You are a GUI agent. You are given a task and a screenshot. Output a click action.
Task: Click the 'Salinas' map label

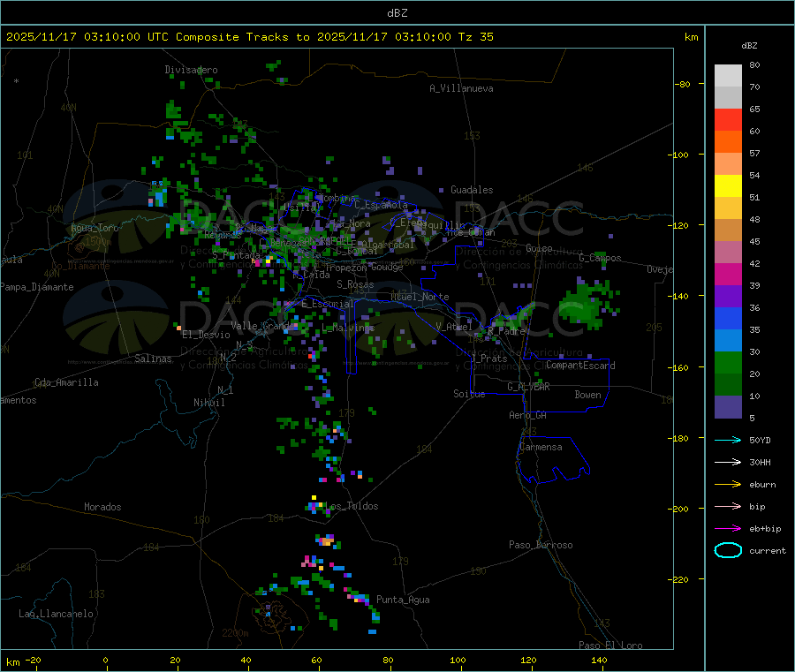[153, 359]
